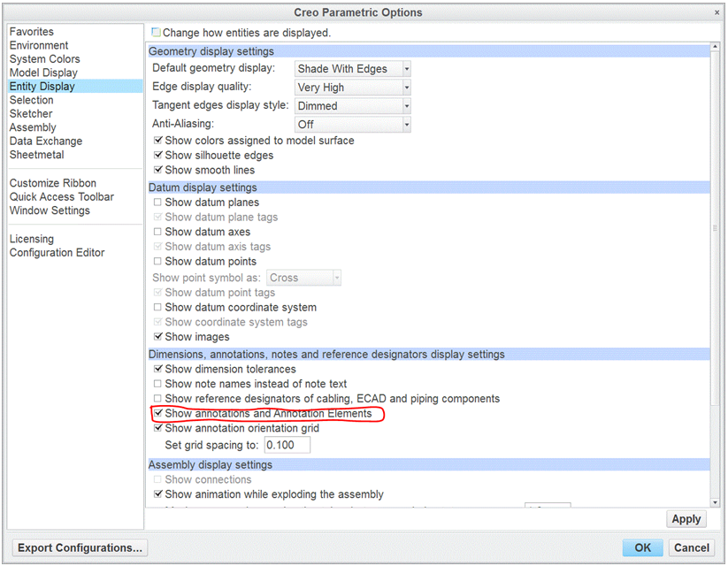The width and height of the screenshot is (728, 566).
Task: Go to Sketcher options
Action: click(x=31, y=114)
